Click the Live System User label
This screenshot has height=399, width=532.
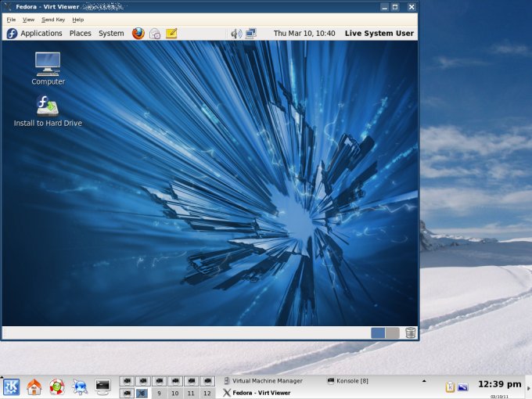point(379,34)
